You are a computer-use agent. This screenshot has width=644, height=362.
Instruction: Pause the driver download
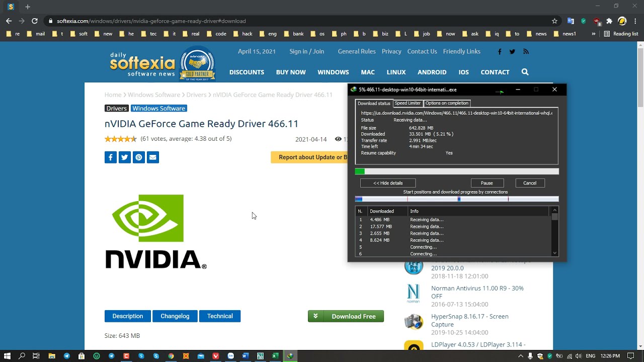[487, 183]
